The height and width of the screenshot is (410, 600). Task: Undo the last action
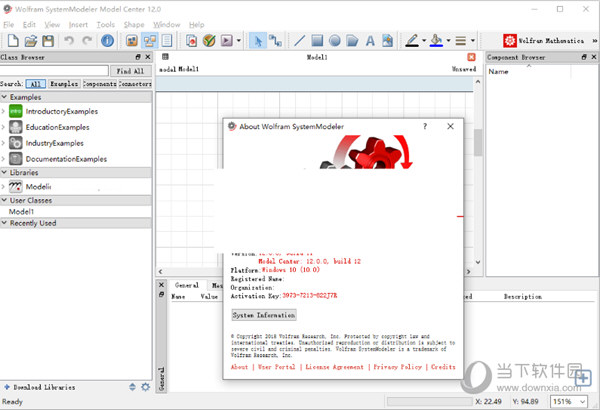point(69,40)
